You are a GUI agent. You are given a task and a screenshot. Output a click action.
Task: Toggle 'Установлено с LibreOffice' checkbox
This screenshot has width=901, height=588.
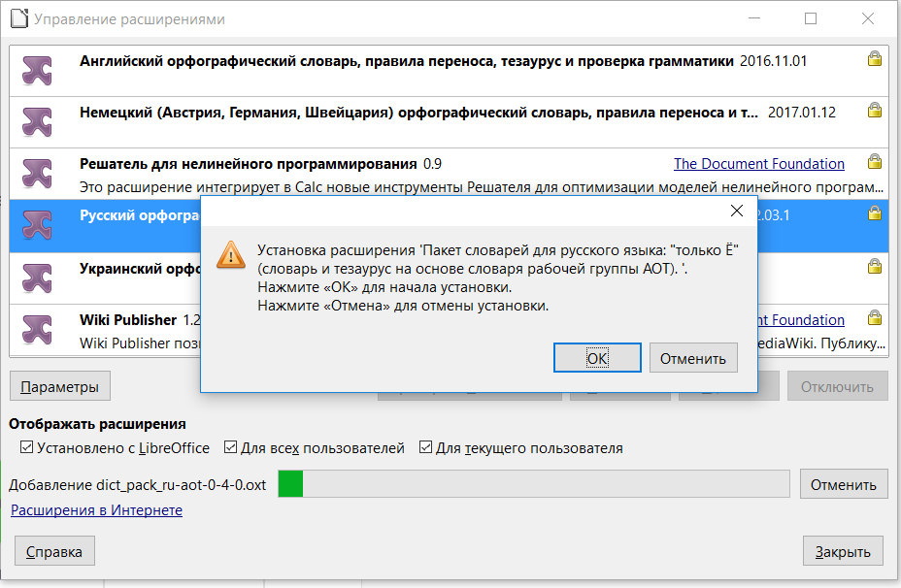tap(26, 448)
